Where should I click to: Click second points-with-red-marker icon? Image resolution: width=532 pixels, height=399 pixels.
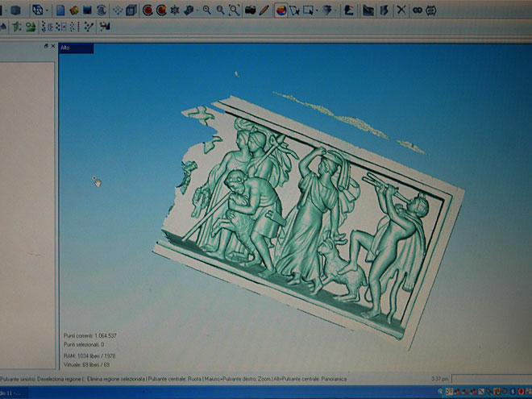pos(61,27)
